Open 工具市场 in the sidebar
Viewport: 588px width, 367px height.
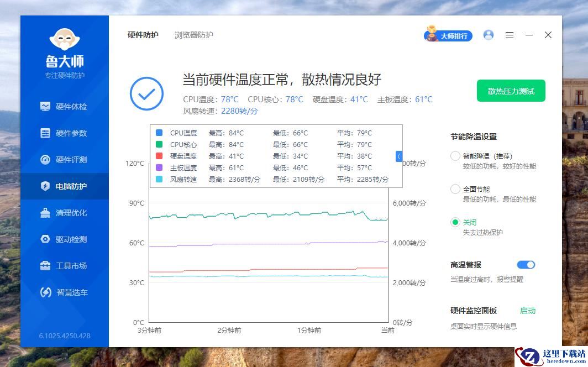coord(64,266)
